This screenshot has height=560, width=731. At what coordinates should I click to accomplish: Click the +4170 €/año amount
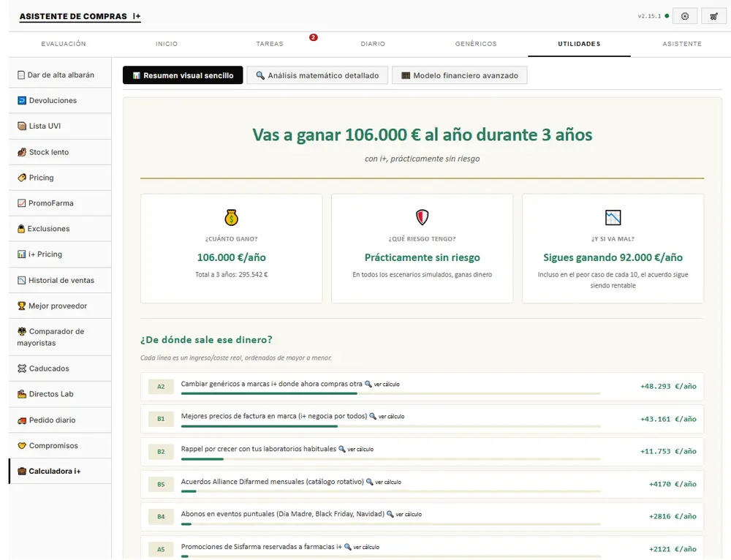pyautogui.click(x=673, y=484)
